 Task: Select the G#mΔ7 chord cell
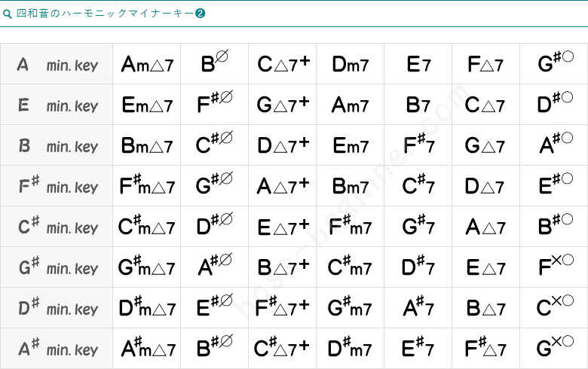[x=147, y=268]
